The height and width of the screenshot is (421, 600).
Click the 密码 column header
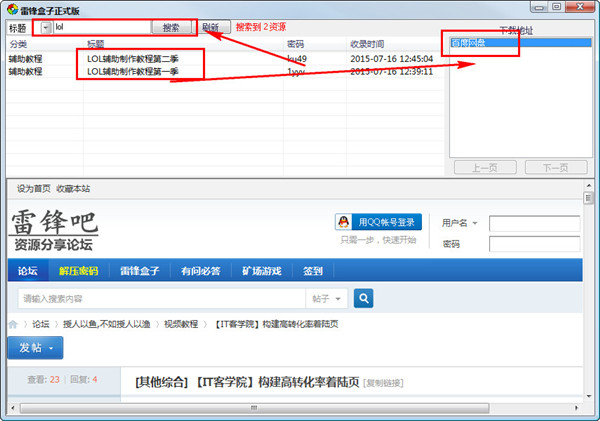coord(295,44)
